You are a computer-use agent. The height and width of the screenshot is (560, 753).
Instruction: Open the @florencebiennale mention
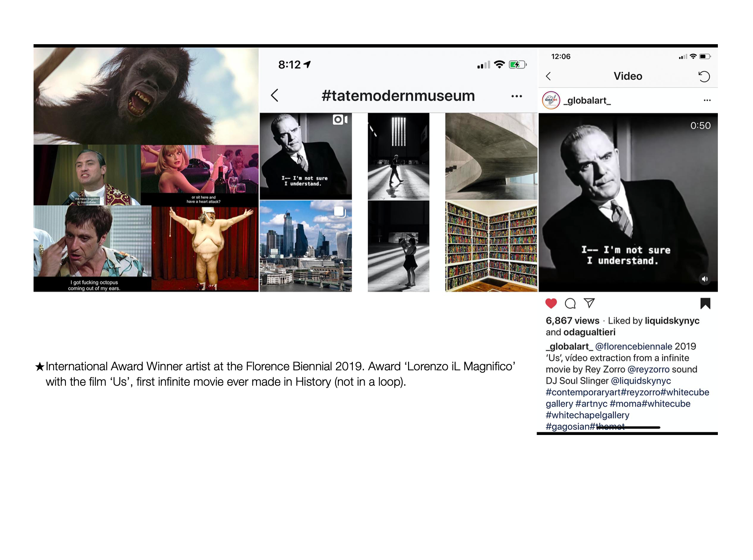coord(633,346)
